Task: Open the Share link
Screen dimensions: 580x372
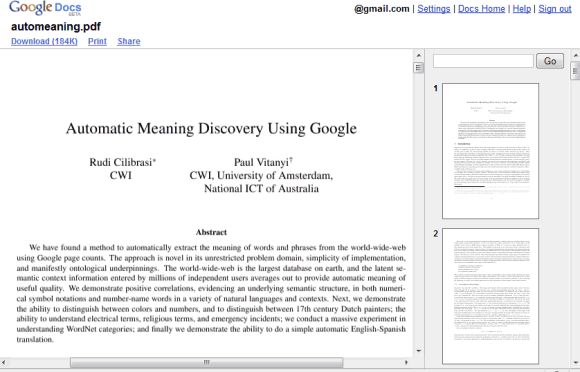Action: point(129,41)
